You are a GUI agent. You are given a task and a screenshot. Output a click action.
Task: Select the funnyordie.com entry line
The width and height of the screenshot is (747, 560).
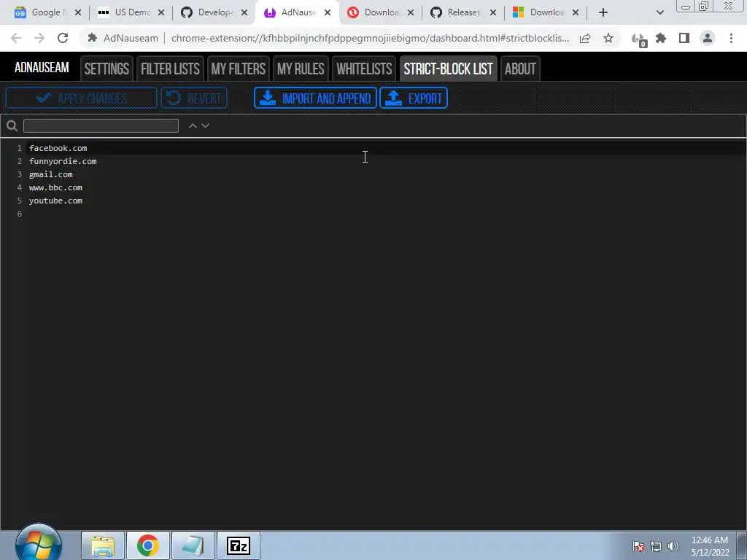tap(63, 161)
